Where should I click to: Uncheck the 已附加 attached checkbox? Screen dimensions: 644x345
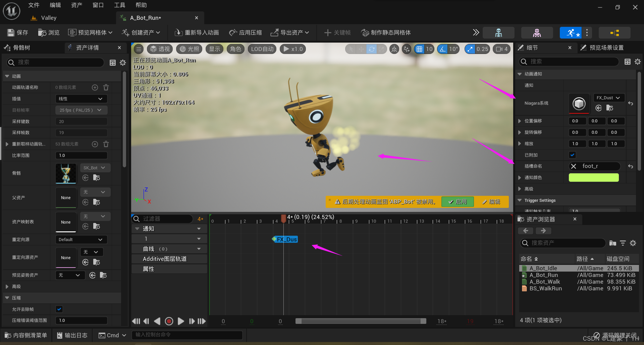(572, 155)
